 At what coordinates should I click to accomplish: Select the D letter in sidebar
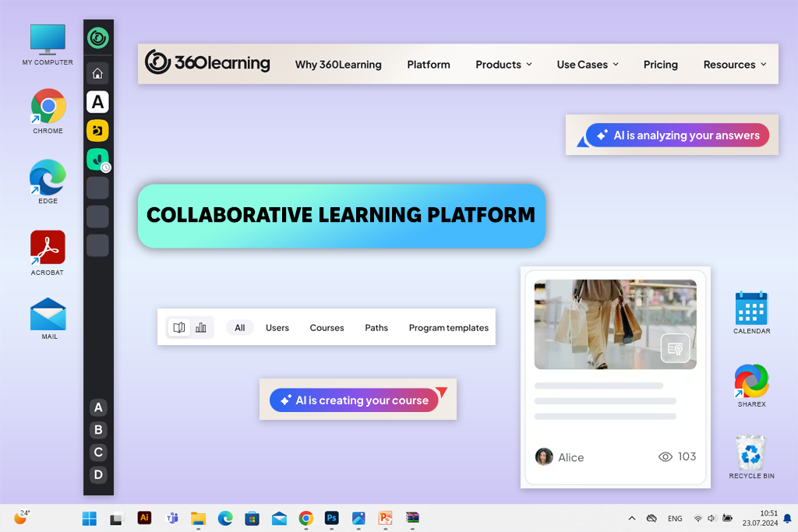pyautogui.click(x=98, y=474)
